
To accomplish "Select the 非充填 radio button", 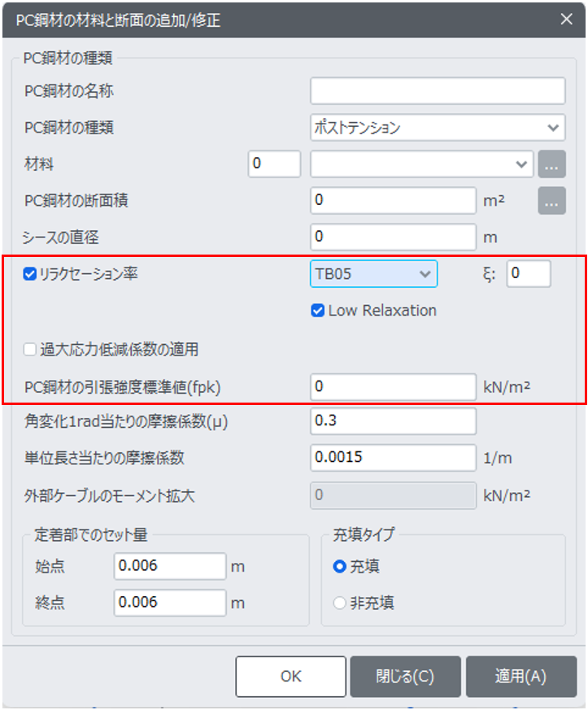I will [x=339, y=603].
